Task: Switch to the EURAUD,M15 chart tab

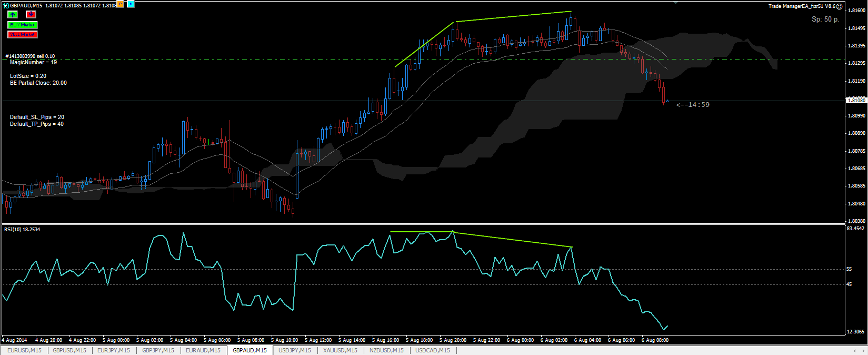Action: coord(203,350)
